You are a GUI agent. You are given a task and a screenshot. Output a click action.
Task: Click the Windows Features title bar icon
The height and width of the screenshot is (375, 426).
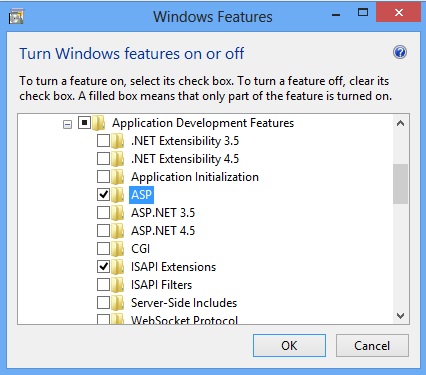click(16, 17)
